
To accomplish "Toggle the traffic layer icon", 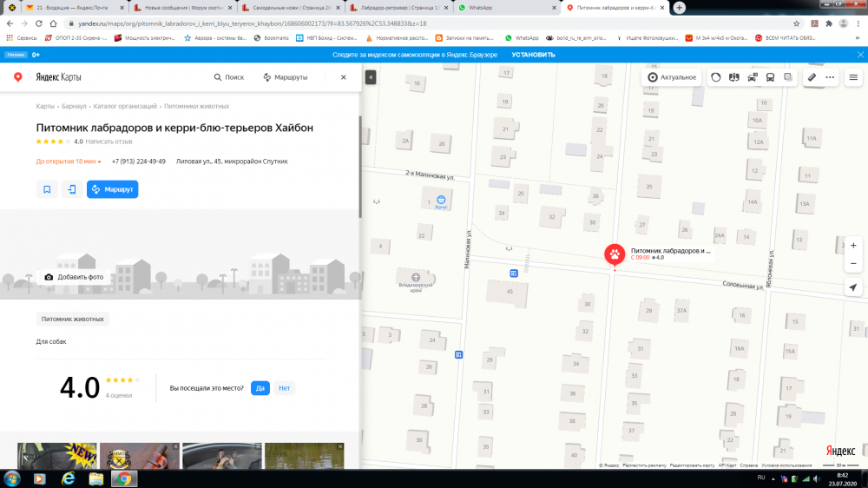I will (x=716, y=77).
